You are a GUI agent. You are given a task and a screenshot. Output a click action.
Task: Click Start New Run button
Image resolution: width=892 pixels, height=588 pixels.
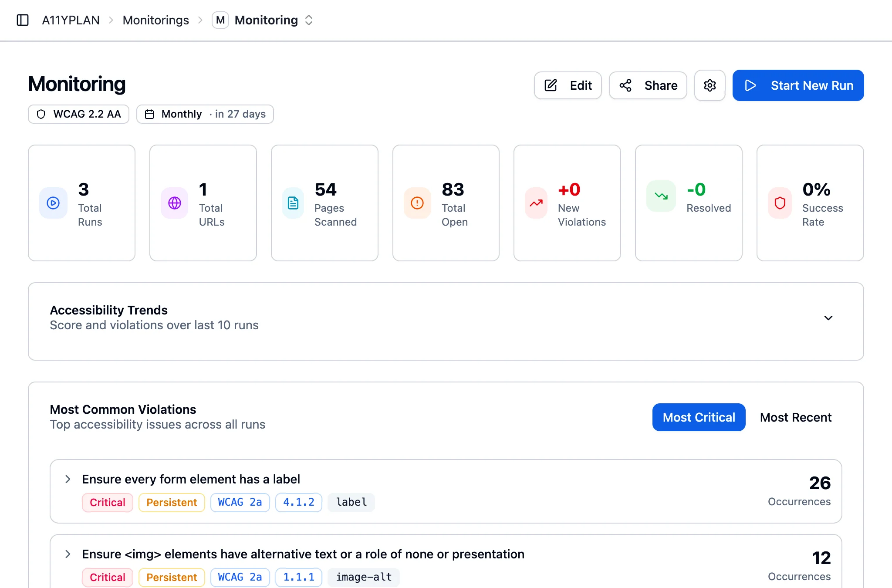click(x=798, y=85)
